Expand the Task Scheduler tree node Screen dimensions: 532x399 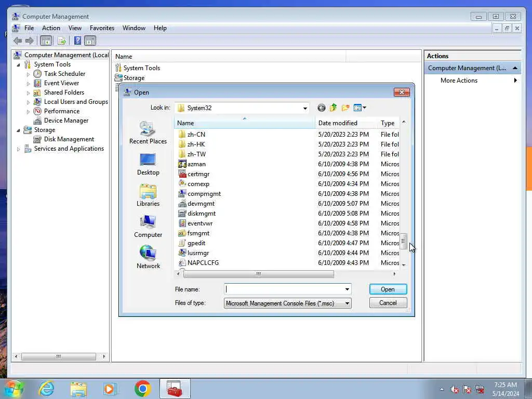click(28, 74)
